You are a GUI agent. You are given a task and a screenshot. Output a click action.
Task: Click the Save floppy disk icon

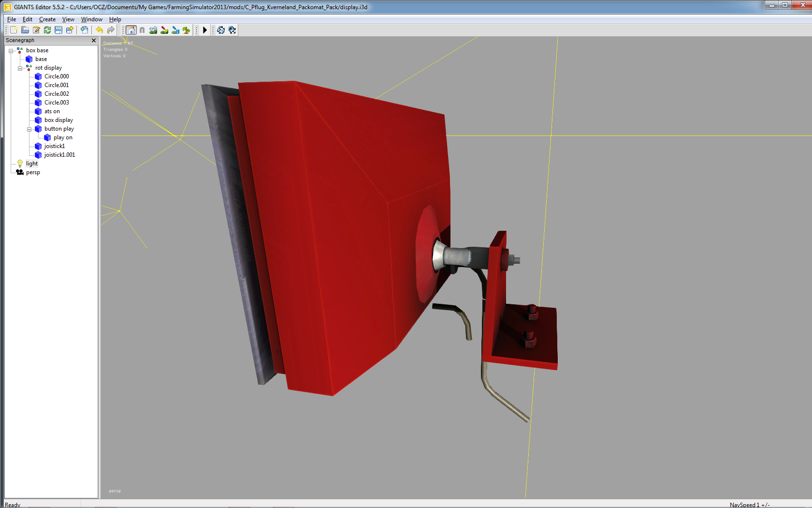point(58,30)
